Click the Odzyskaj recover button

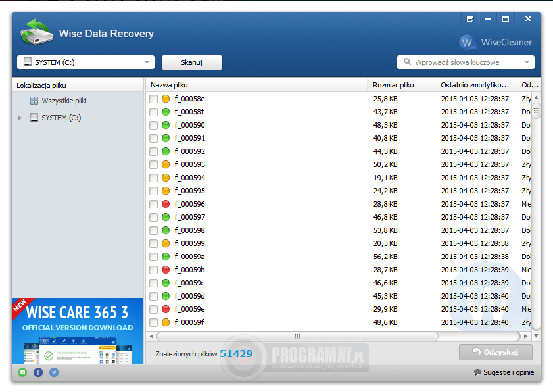[496, 352]
